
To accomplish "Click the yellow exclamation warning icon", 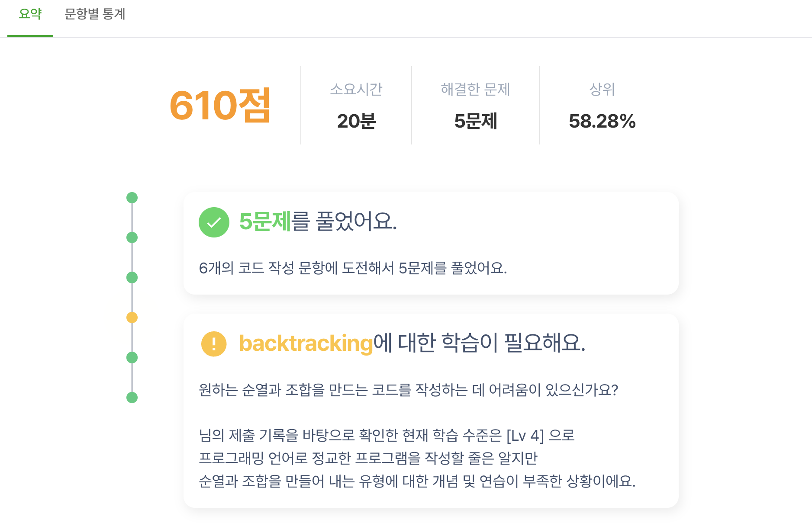I will 214,344.
